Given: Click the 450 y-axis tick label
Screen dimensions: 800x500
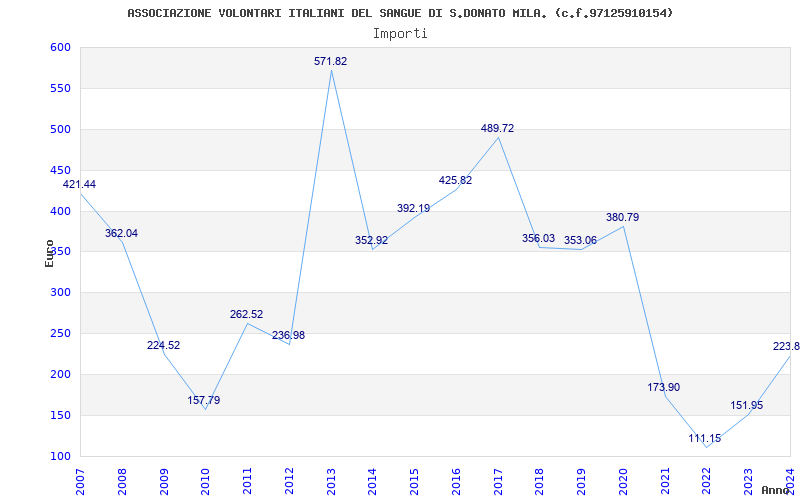Looking at the screenshot, I should click(x=60, y=170).
